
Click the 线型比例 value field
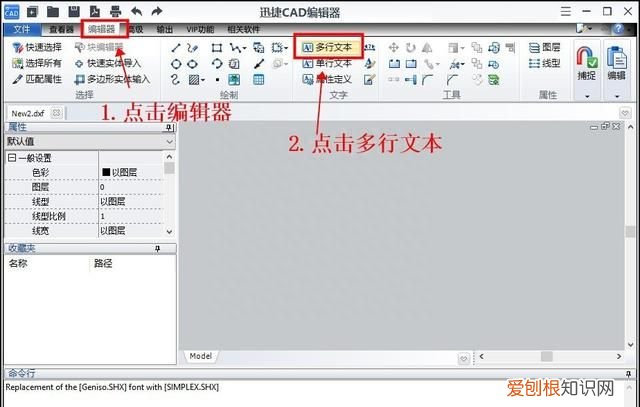pyautogui.click(x=131, y=216)
